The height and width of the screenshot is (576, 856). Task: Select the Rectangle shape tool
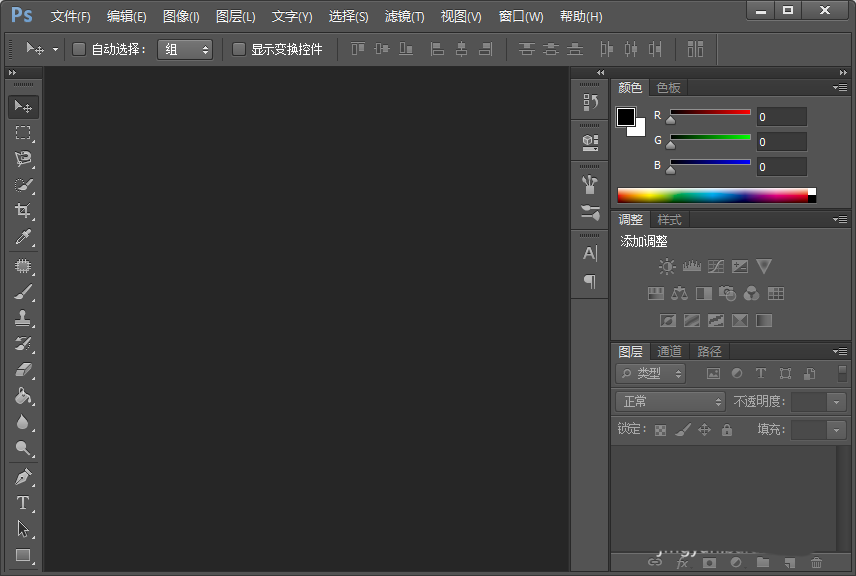coord(23,555)
